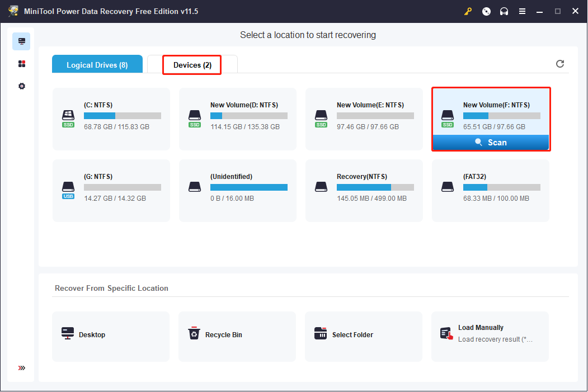Minimize the MiniTool window
Image resolution: width=588 pixels, height=392 pixels.
pyautogui.click(x=540, y=11)
